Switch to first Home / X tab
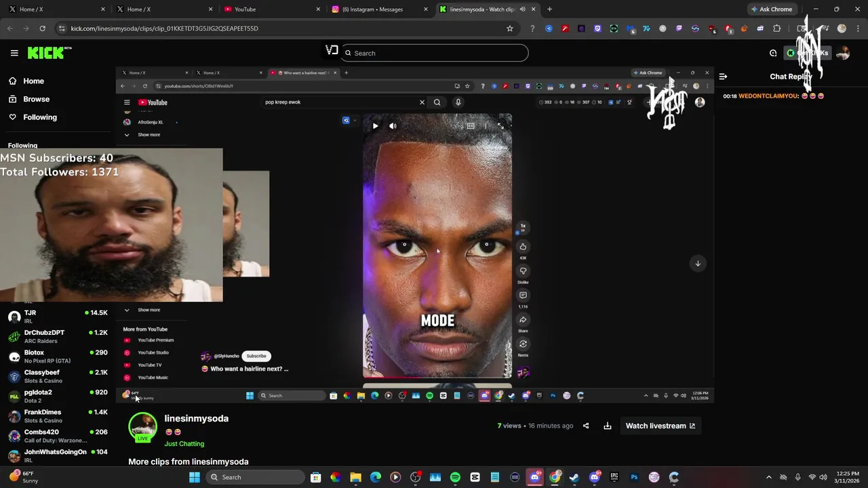The width and height of the screenshot is (868, 488). 54,9
